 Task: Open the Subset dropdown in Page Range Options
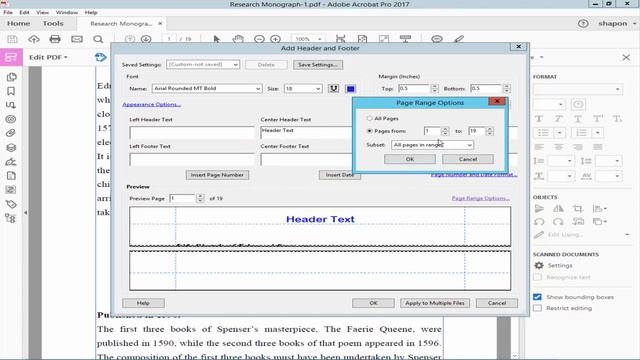point(432,145)
